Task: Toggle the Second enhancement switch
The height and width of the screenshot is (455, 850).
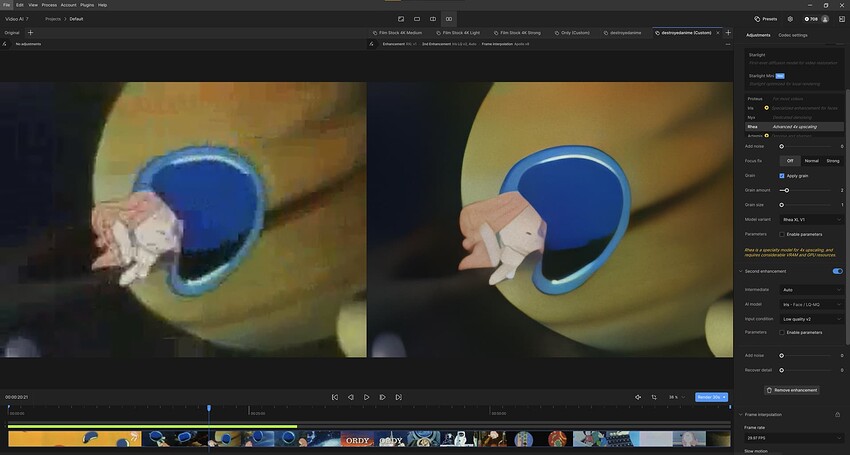Action: [x=838, y=271]
